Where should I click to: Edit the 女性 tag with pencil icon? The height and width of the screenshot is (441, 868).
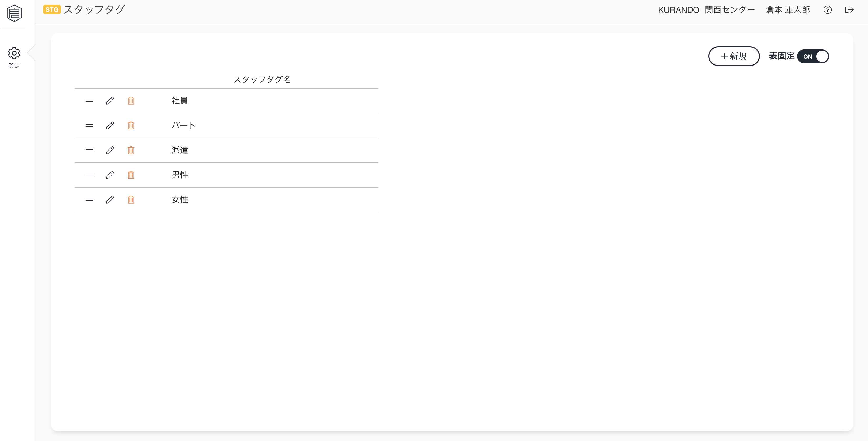tap(110, 200)
